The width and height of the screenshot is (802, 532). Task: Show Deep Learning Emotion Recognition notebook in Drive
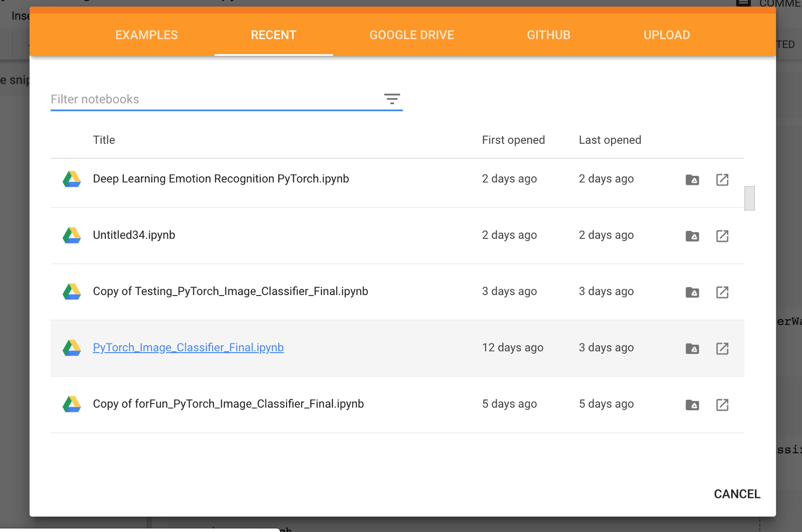click(x=692, y=180)
